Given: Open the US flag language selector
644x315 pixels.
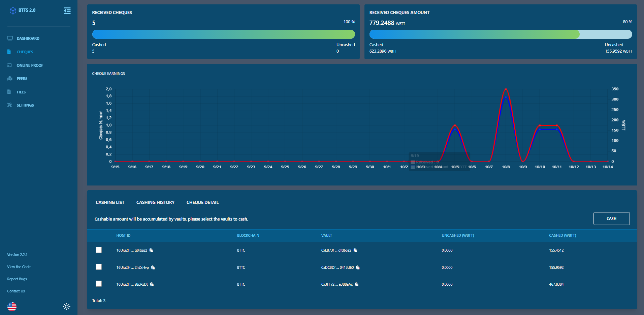Looking at the screenshot, I should (x=12, y=307).
